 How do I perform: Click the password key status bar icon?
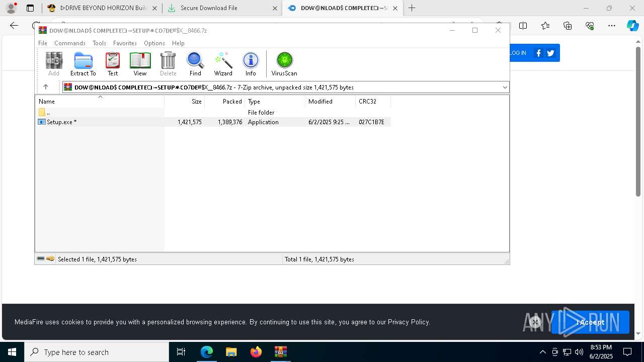pos(50,259)
